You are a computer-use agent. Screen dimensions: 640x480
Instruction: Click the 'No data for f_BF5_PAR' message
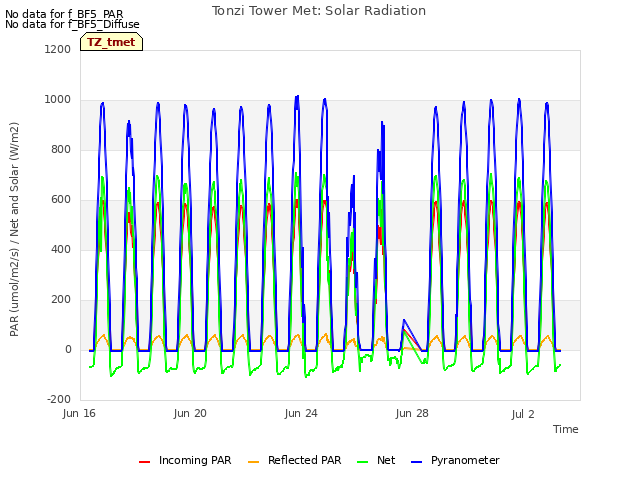coord(64,14)
